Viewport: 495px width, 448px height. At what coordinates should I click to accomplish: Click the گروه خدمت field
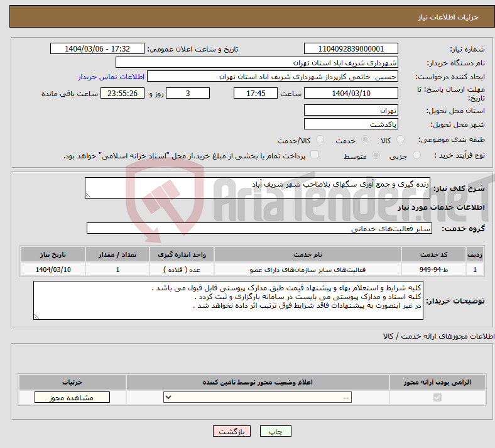(x=259, y=228)
